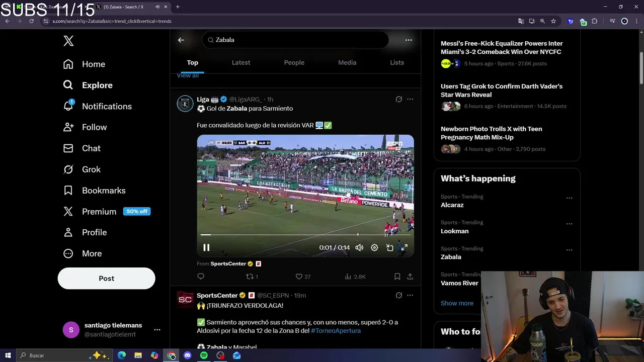Open search options three-dot menu
Viewport: 644px width, 362px height.
[409, 40]
